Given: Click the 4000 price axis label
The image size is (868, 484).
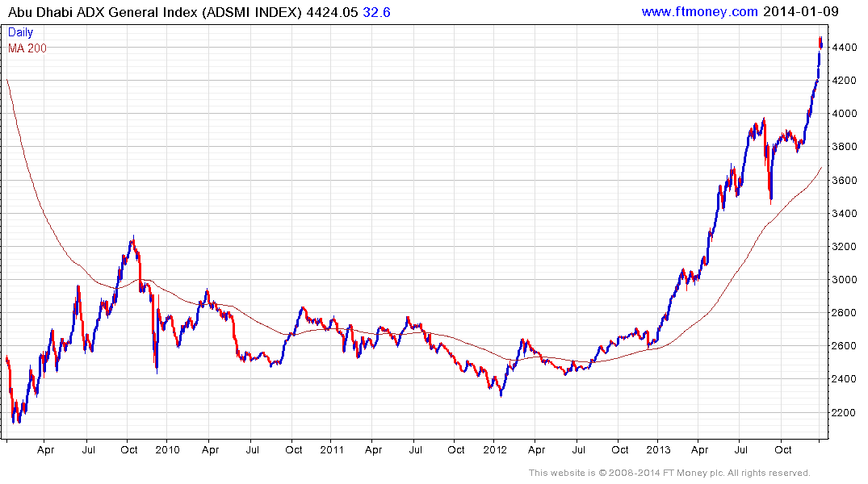Looking at the screenshot, I should [x=843, y=115].
